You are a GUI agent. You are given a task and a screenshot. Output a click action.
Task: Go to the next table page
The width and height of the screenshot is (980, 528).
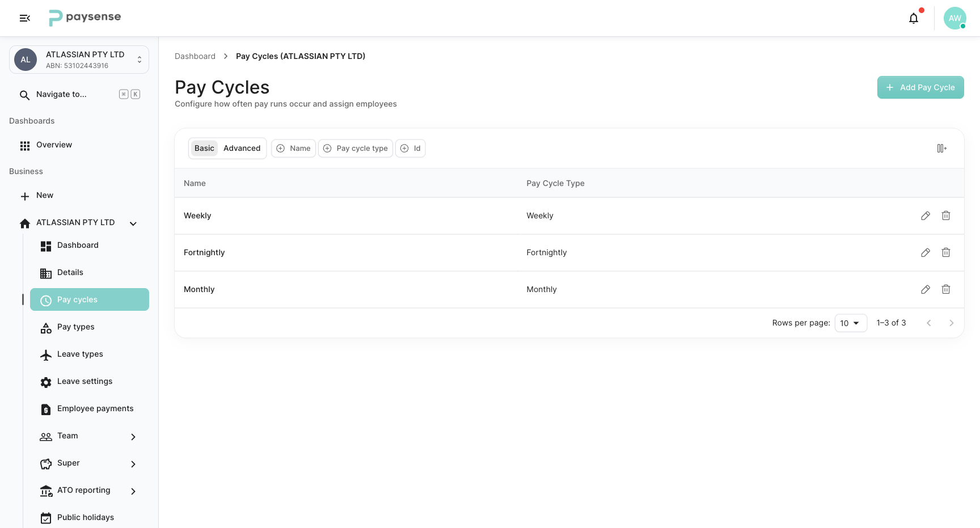coord(952,323)
